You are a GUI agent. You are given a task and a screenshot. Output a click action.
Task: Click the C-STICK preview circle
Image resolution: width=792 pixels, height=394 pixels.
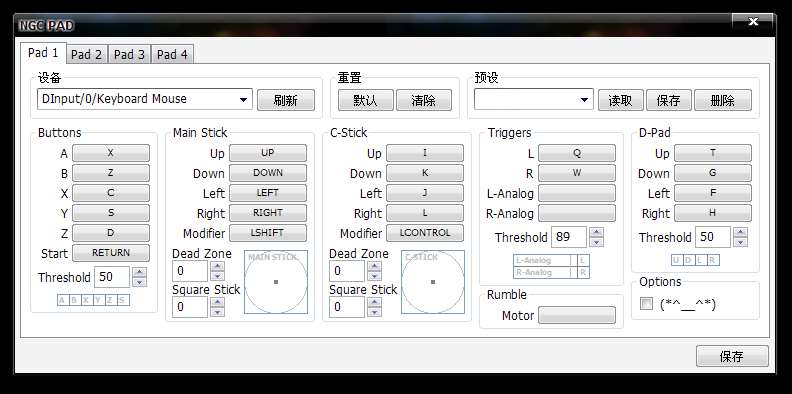[433, 282]
